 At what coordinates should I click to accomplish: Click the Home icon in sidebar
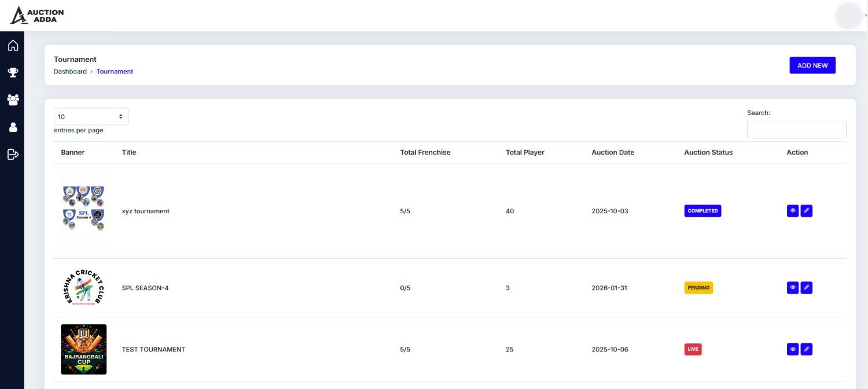pos(13,46)
